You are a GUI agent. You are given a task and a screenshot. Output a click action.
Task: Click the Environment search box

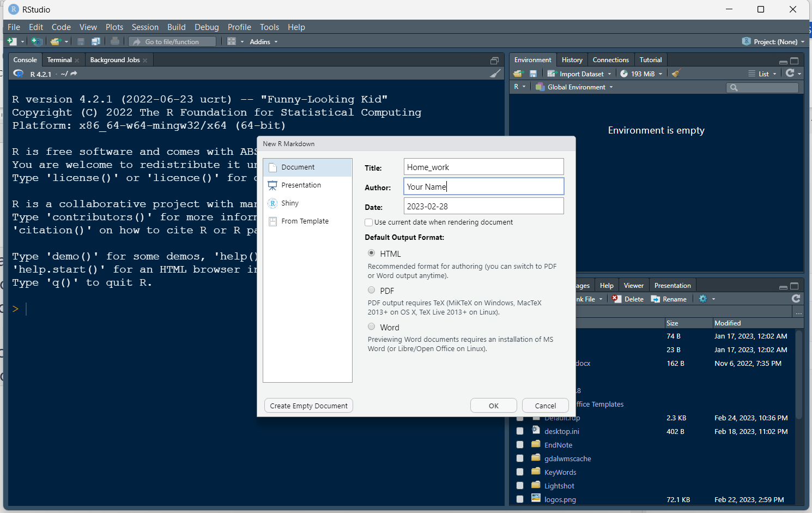coord(762,87)
